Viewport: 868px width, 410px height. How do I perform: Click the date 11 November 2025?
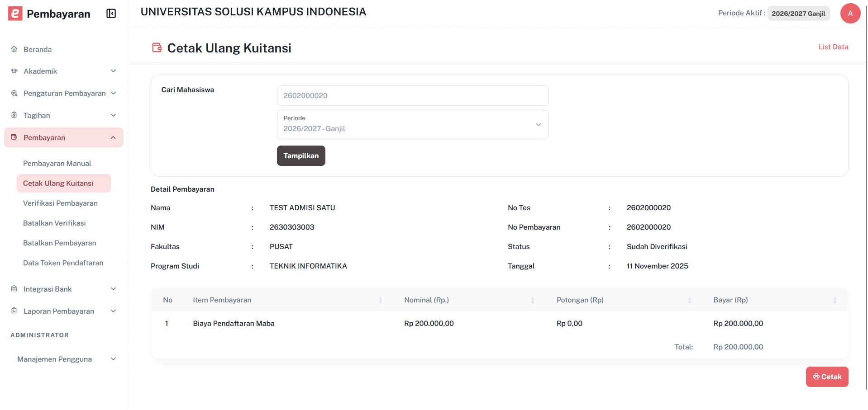[x=657, y=266]
